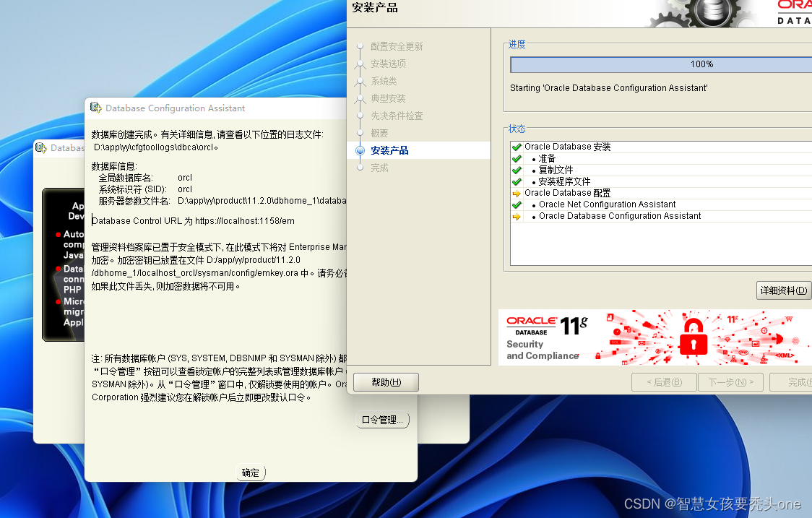Click the red padlock icon in banner

[x=693, y=337]
